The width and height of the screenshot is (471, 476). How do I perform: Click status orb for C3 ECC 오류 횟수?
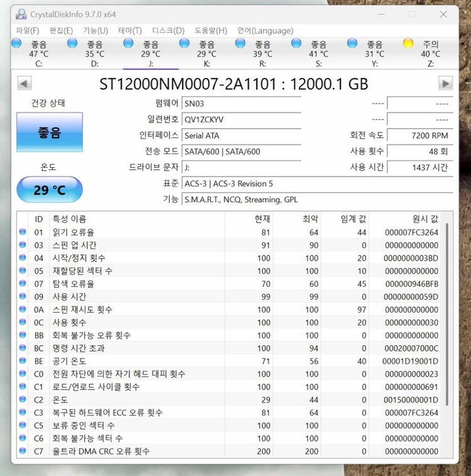pos(23,412)
